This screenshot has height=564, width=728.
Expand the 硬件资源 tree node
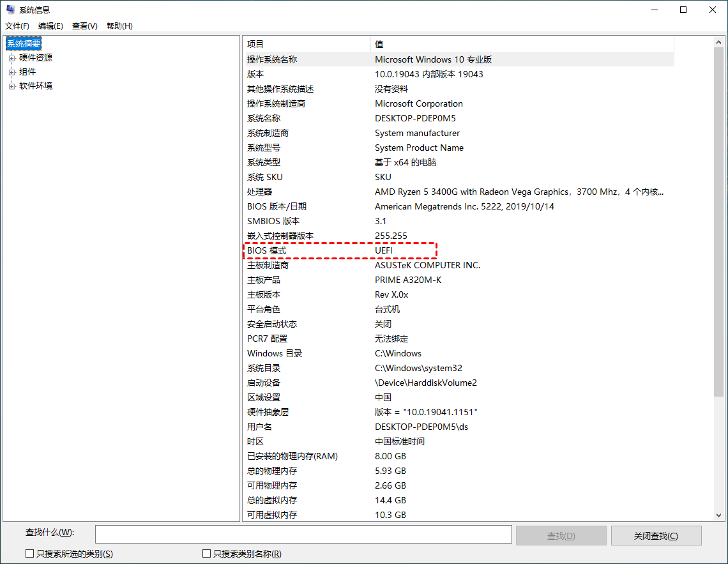[x=11, y=58]
